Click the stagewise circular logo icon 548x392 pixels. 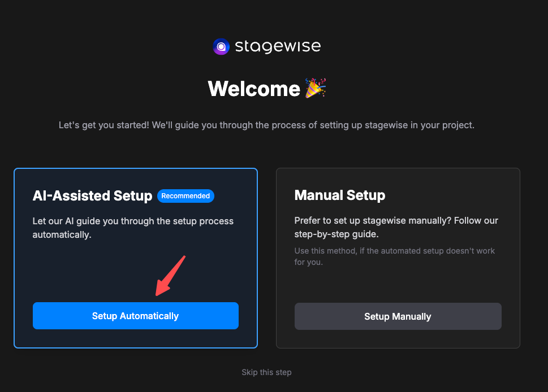tap(221, 46)
